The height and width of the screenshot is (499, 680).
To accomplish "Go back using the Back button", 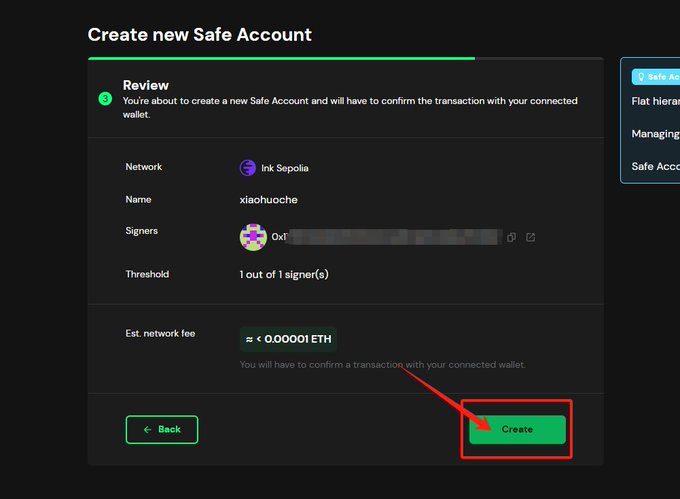I will coord(162,429).
